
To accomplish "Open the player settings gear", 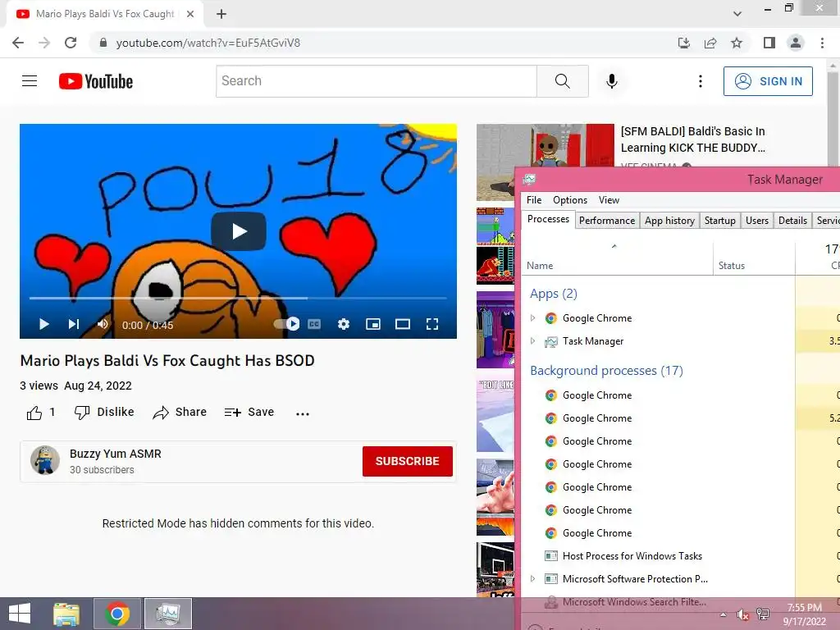I will point(344,324).
